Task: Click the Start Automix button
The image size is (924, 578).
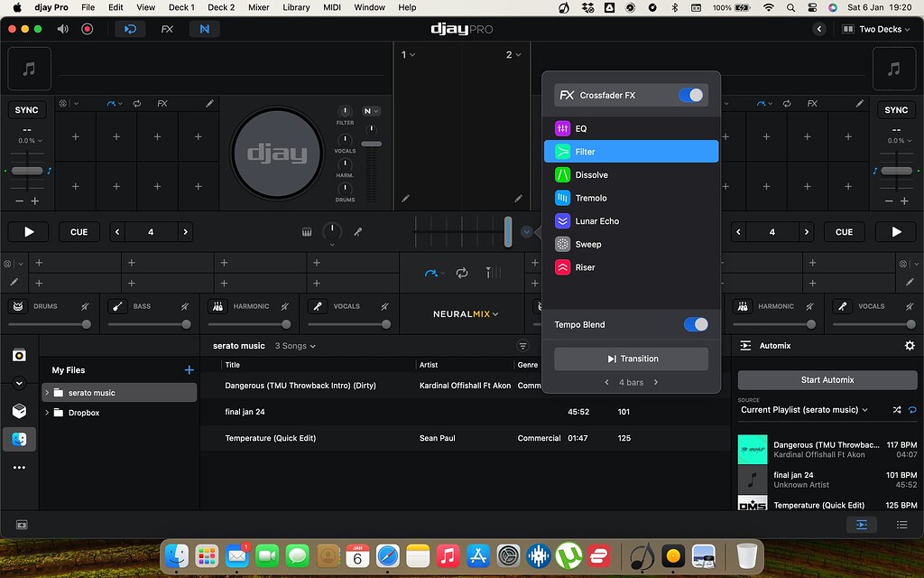Action: point(827,380)
